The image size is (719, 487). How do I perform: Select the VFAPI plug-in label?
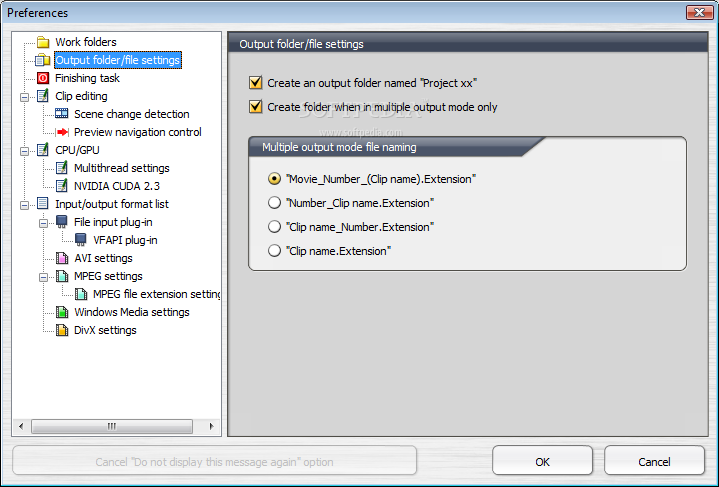[x=125, y=240]
